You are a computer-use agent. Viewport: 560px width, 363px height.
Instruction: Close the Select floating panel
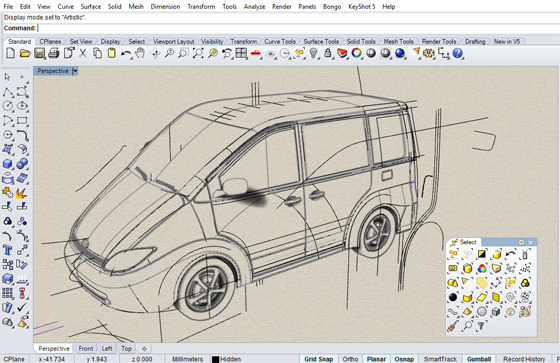click(530, 242)
